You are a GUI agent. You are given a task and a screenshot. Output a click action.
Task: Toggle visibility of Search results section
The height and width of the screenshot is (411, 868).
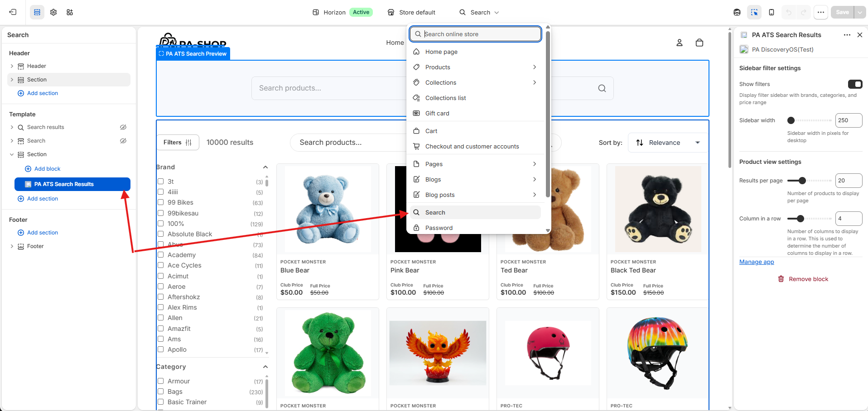tap(123, 127)
